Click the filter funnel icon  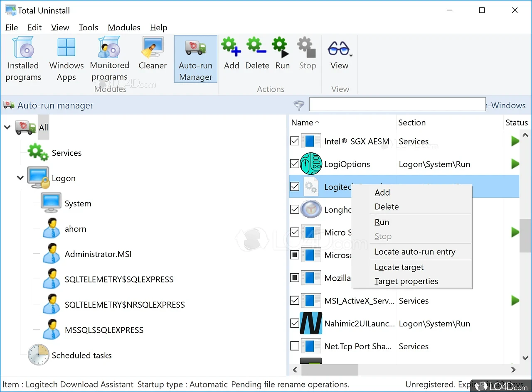tap(299, 105)
